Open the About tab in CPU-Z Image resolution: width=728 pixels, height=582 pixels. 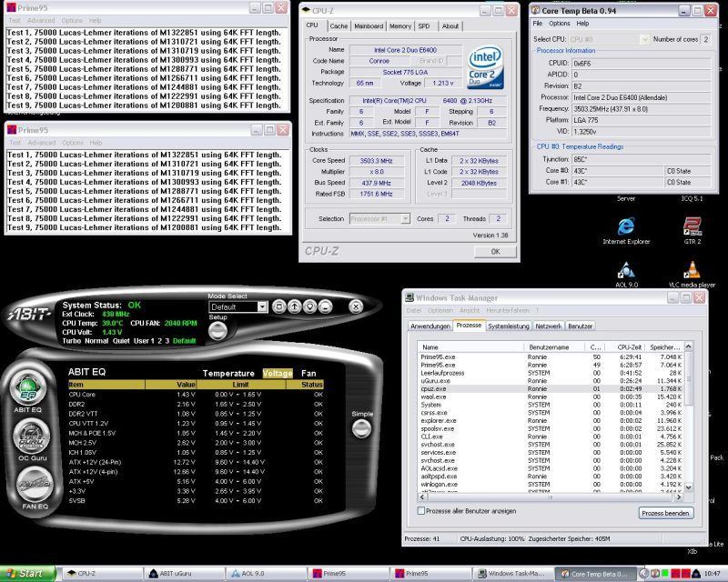coord(450,26)
